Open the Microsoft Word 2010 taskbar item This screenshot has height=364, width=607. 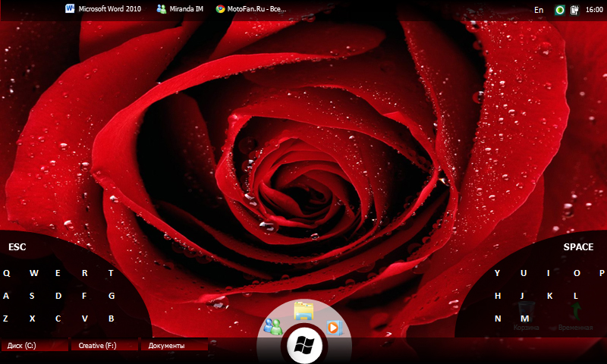coord(103,9)
